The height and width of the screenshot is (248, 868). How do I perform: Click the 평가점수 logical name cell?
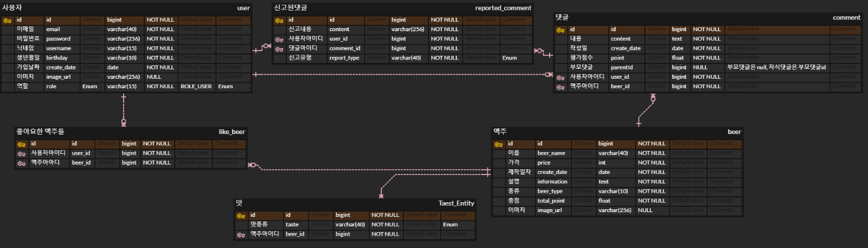click(588, 58)
